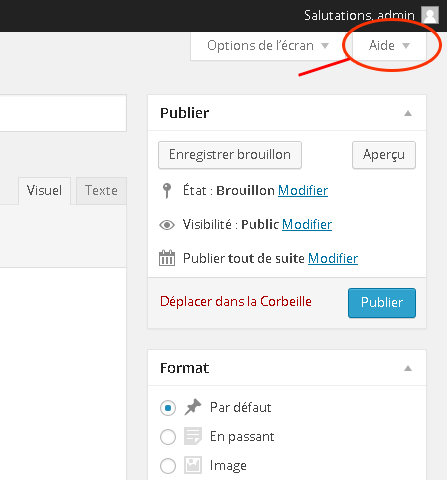Click the pin icon beside État
Image resolution: width=447 pixels, height=480 pixels.
click(x=167, y=191)
